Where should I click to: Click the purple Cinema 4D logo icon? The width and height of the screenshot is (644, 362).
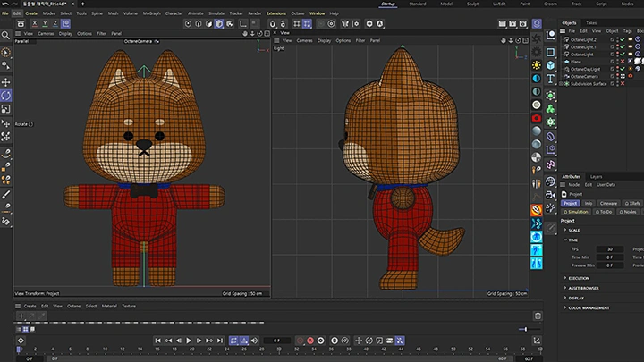[x=537, y=24]
